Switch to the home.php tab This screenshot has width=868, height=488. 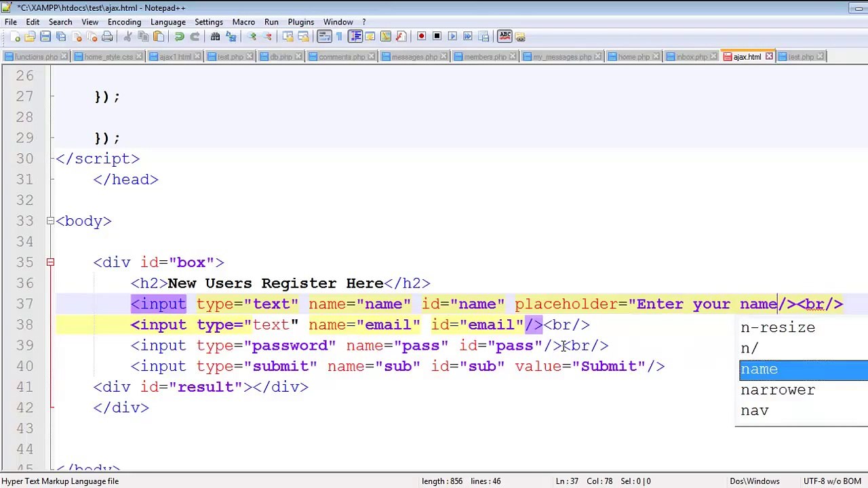point(633,57)
